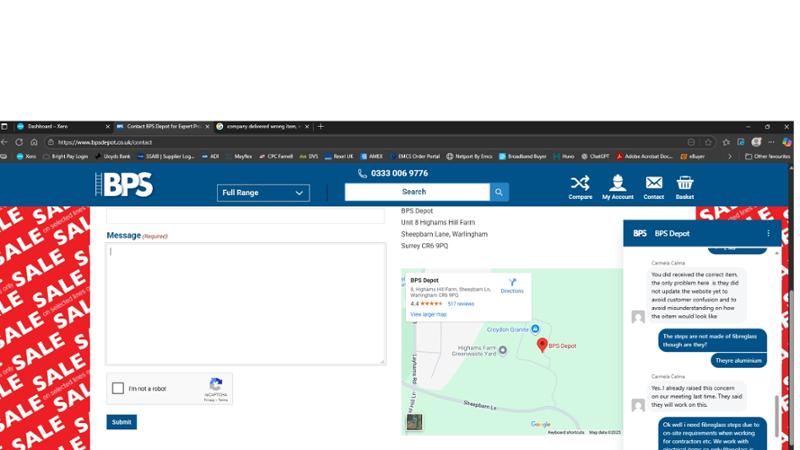The width and height of the screenshot is (800, 450).
Task: Open the Lloyds Bank bookmark
Action: click(113, 157)
